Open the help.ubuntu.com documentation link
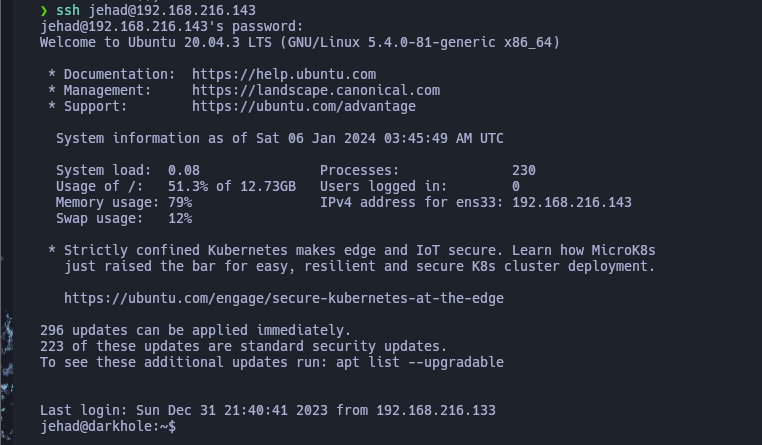 point(284,74)
